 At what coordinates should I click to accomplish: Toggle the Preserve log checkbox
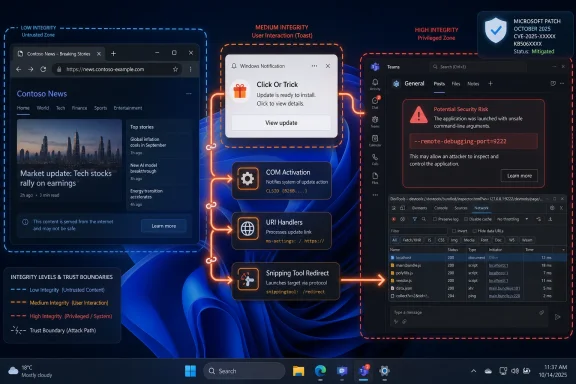[435, 219]
